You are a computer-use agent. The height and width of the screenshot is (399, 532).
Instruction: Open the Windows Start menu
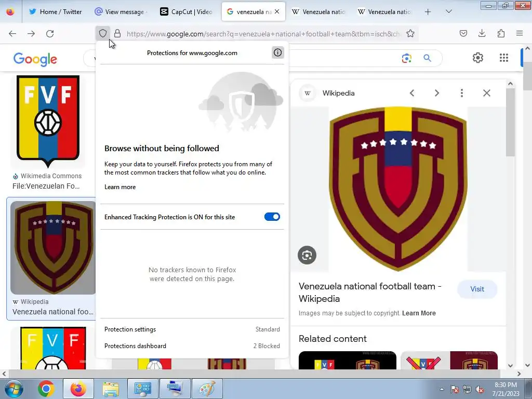coord(13,389)
